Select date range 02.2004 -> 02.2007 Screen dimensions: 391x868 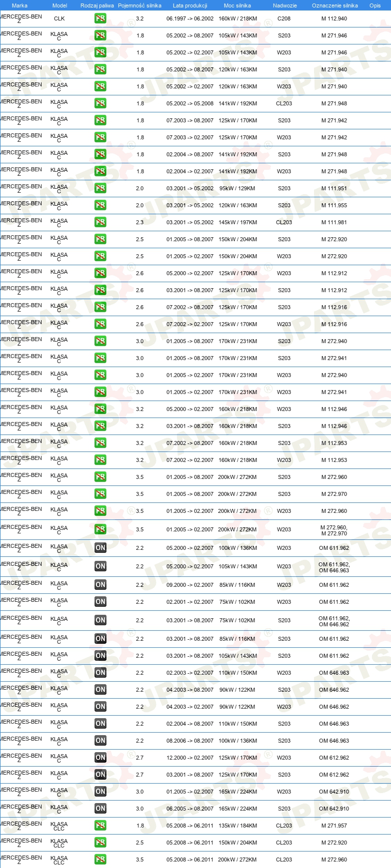tap(190, 171)
